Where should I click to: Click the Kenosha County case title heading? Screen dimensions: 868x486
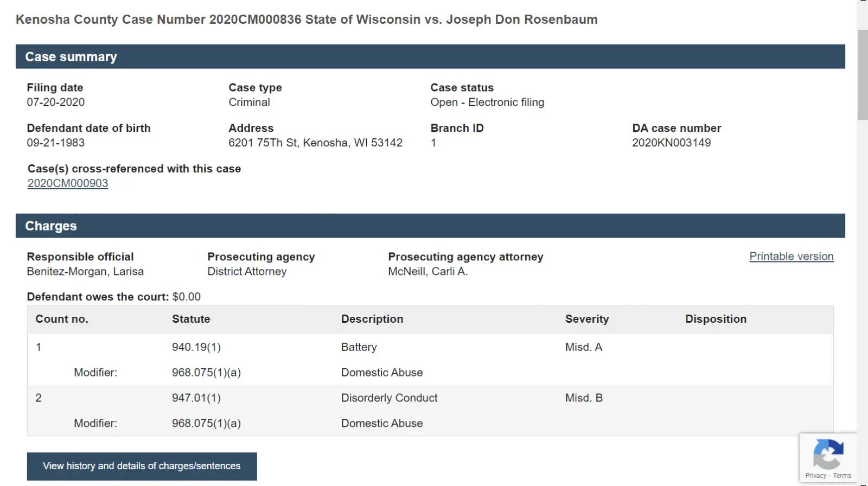[307, 20]
